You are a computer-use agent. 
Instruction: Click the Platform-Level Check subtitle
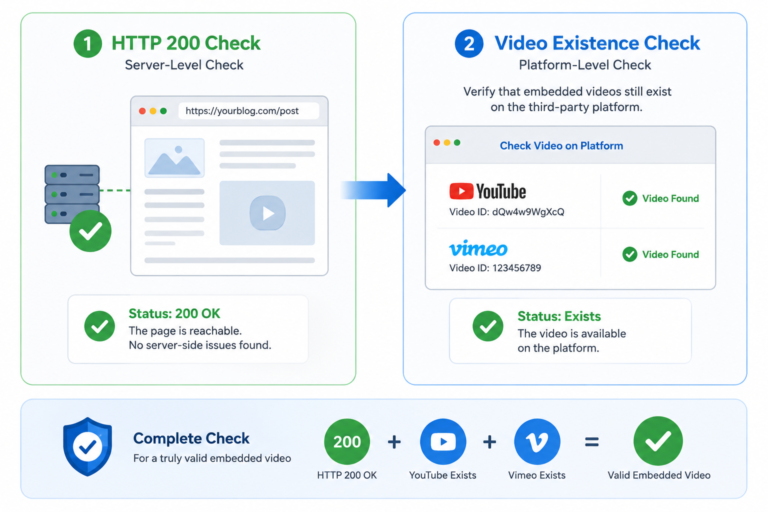(x=585, y=65)
